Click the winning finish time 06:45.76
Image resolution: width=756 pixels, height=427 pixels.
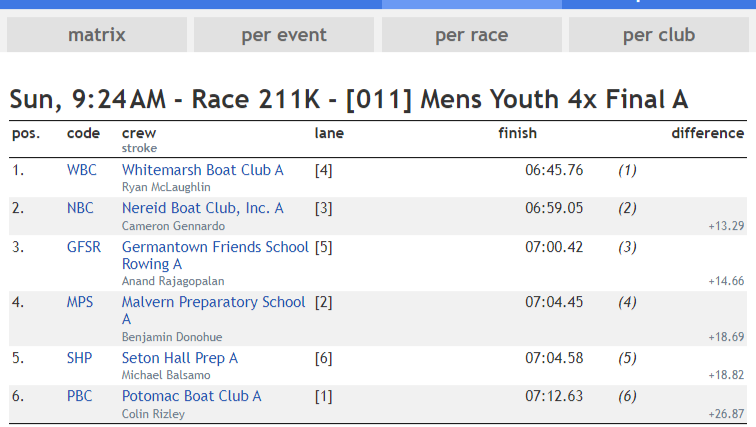pyautogui.click(x=553, y=170)
